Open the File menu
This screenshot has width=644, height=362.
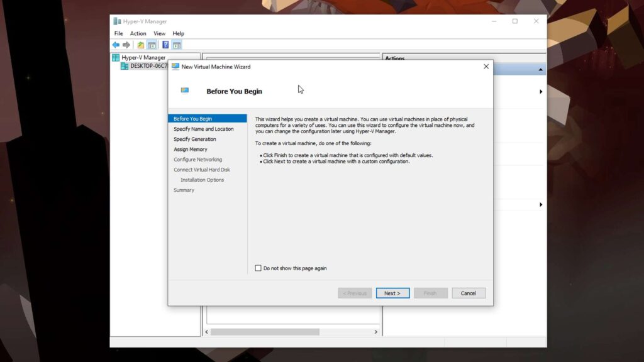pos(118,33)
